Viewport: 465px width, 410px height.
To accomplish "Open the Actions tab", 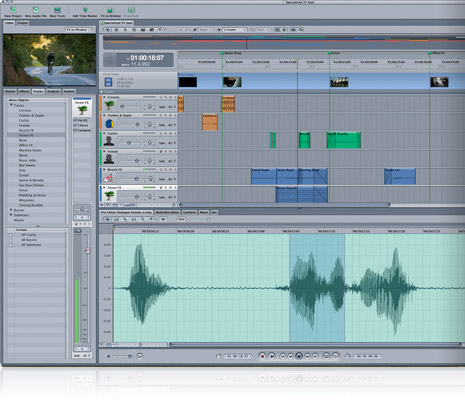I will [x=69, y=91].
